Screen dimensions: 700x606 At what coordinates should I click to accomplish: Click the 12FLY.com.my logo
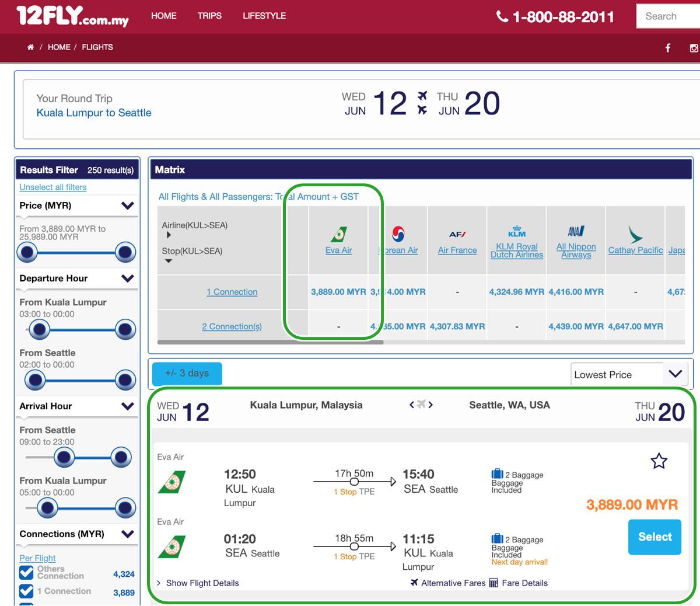point(72,16)
